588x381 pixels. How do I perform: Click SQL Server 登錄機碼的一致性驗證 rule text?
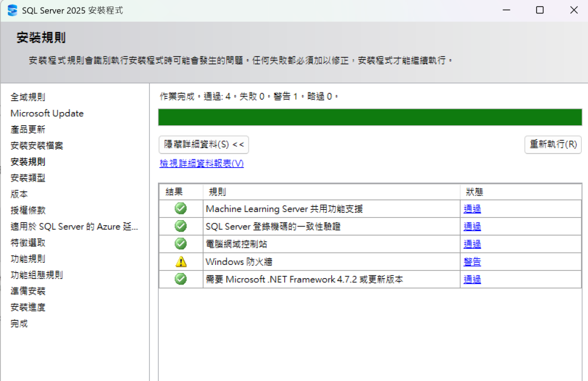[273, 226]
